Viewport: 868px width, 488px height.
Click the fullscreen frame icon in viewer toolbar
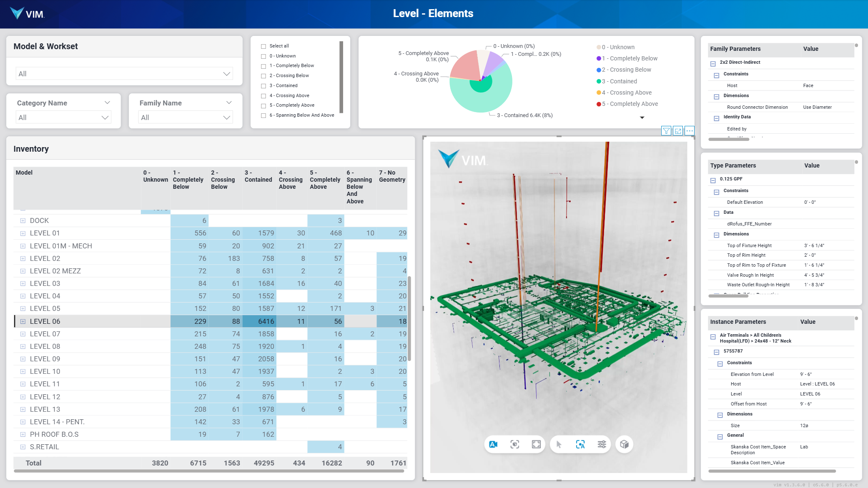(x=536, y=444)
